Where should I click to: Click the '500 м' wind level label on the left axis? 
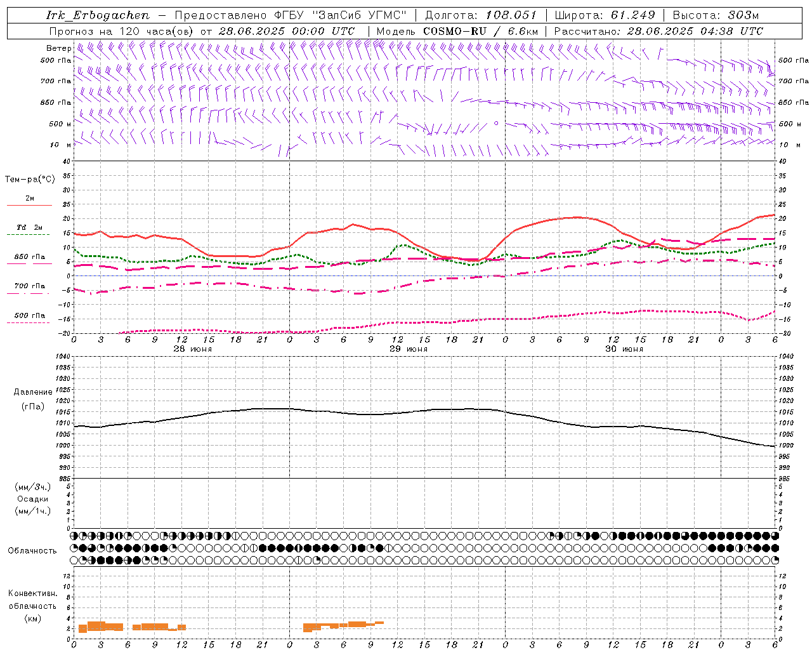[60, 124]
